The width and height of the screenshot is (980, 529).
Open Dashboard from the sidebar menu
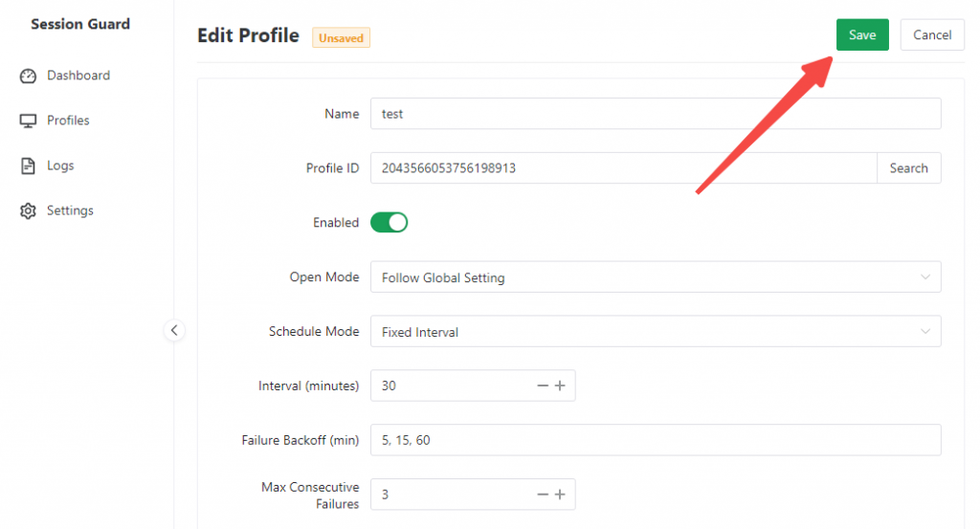point(78,76)
